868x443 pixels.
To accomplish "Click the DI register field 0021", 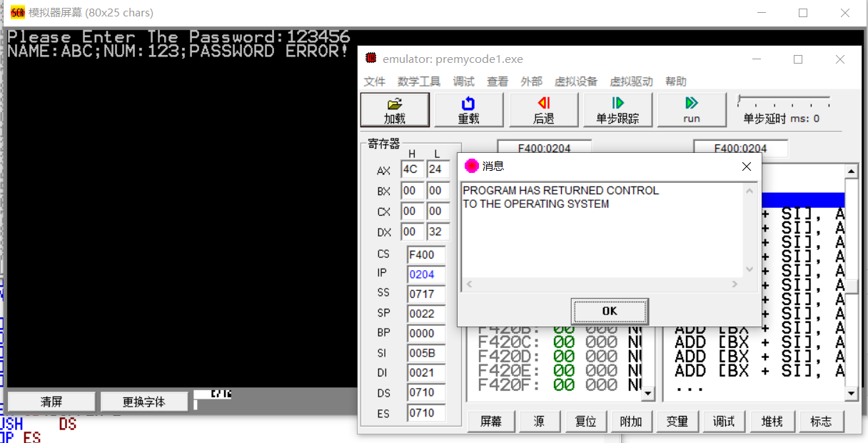I will click(426, 372).
